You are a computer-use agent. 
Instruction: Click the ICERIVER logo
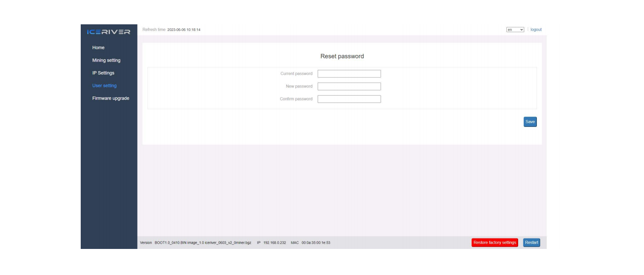[108, 32]
